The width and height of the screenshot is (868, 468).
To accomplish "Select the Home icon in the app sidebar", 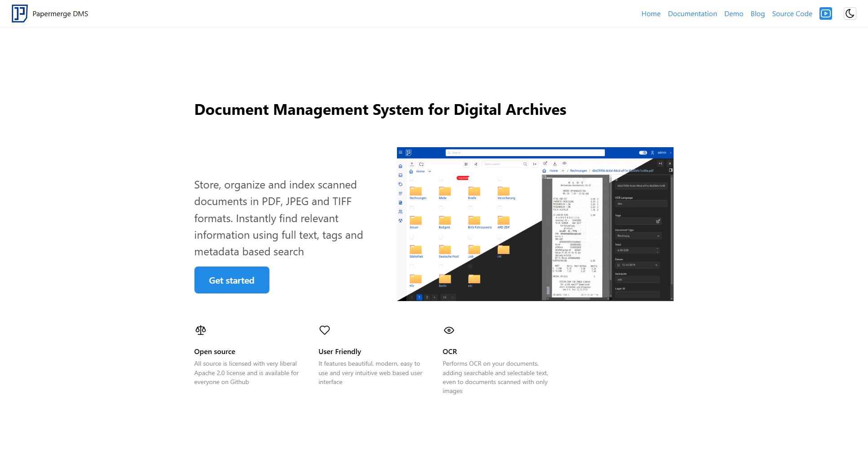I will click(x=400, y=166).
